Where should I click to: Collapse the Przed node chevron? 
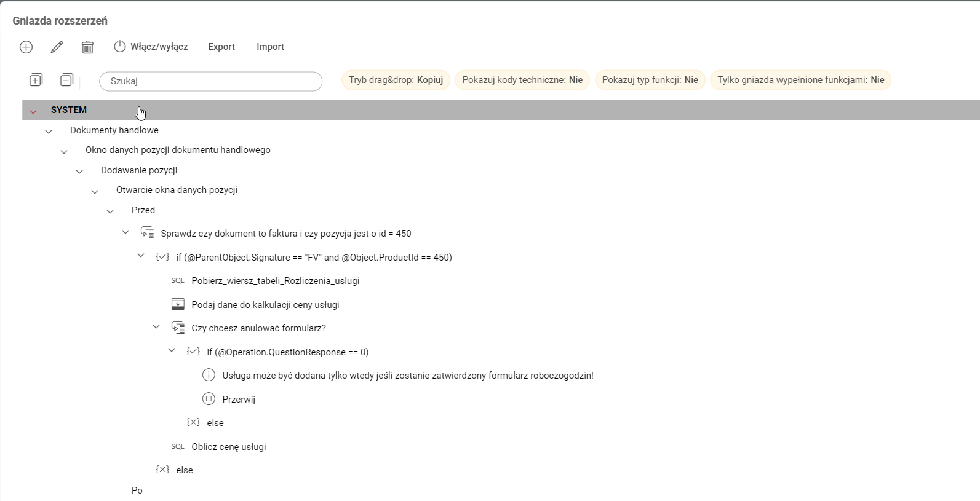pyautogui.click(x=110, y=211)
